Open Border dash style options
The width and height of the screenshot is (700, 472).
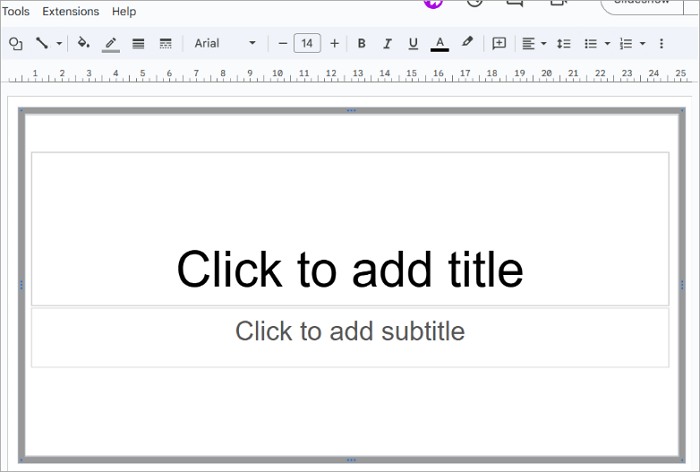(x=166, y=43)
